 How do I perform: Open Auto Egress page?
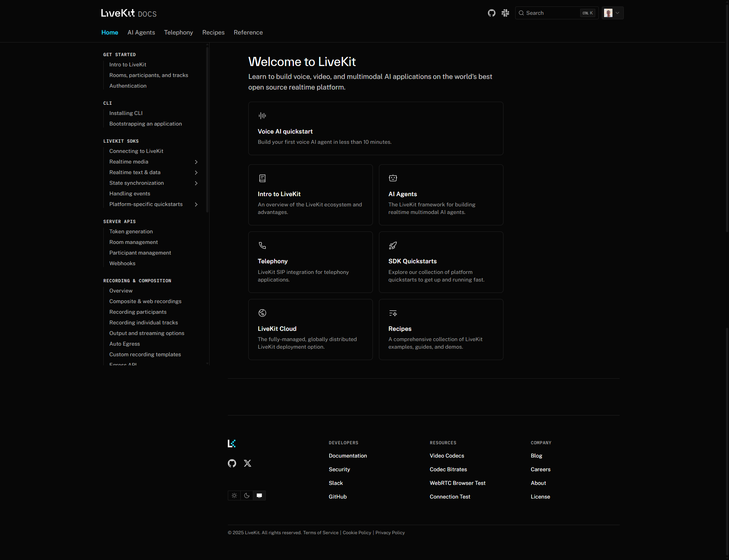click(x=125, y=344)
